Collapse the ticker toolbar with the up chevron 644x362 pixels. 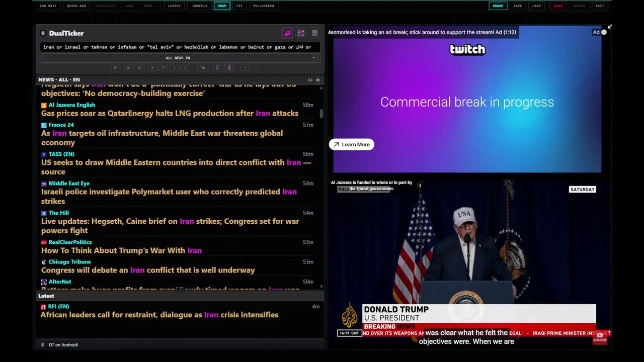coord(245,67)
